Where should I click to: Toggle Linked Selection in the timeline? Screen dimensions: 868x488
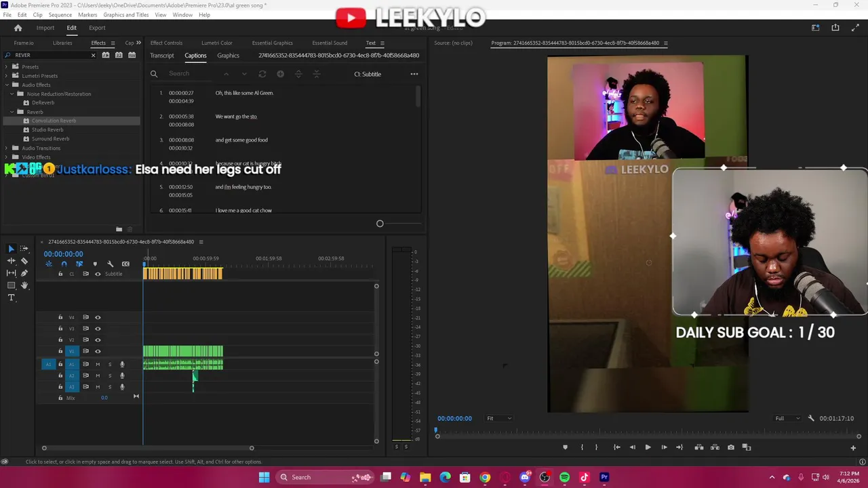pyautogui.click(x=79, y=264)
